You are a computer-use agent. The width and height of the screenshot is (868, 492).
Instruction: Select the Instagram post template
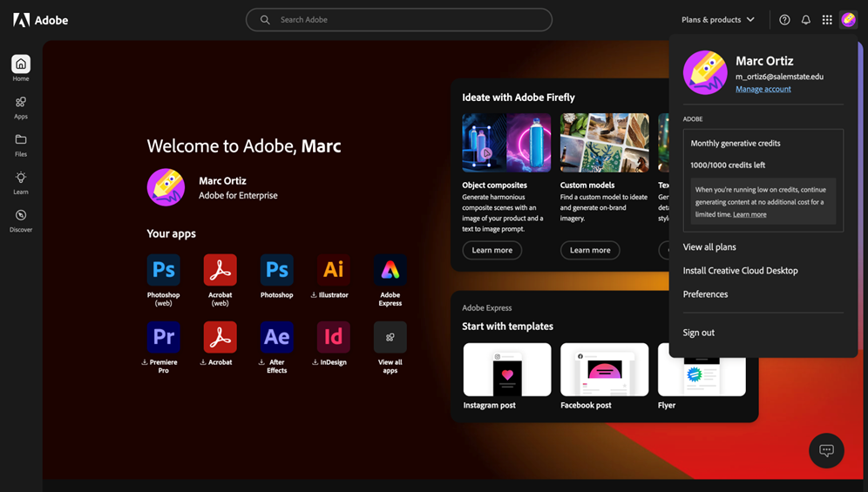coord(507,370)
